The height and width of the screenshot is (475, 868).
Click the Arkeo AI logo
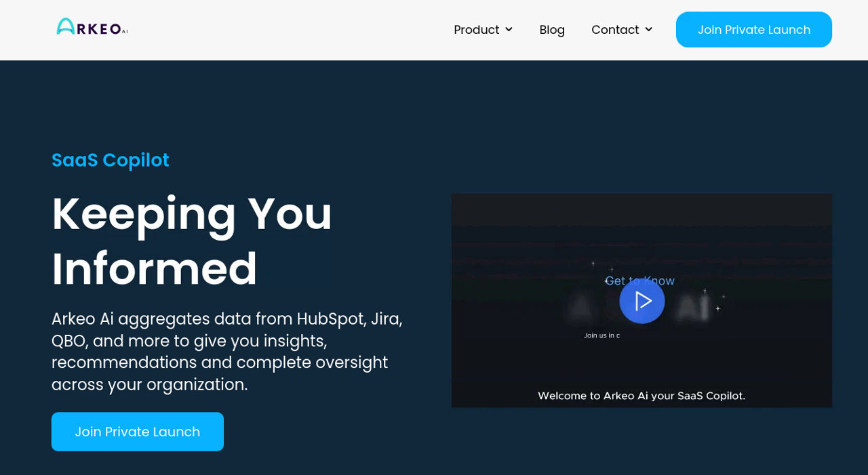[x=92, y=27]
